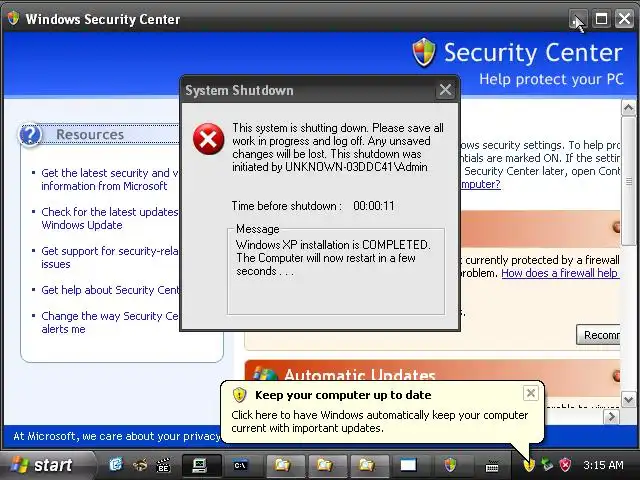Click the 'Help protect your PC' subtitle
Viewport: 640px width, 480px height.
click(551, 79)
